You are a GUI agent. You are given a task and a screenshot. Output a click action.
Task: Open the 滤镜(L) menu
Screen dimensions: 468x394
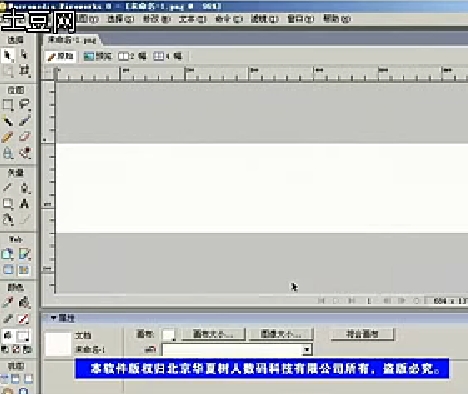264,19
